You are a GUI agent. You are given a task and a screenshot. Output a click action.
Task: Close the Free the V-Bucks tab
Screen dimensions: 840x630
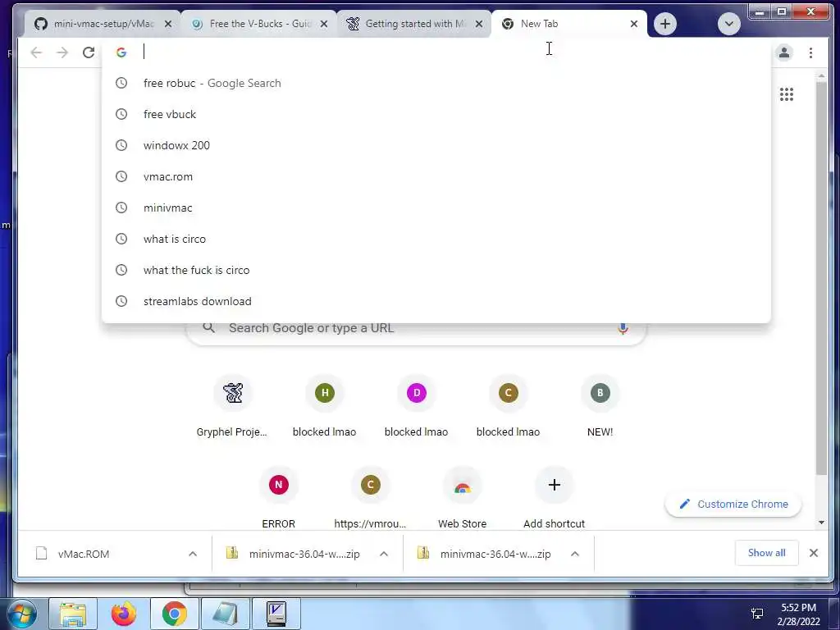[x=323, y=24]
